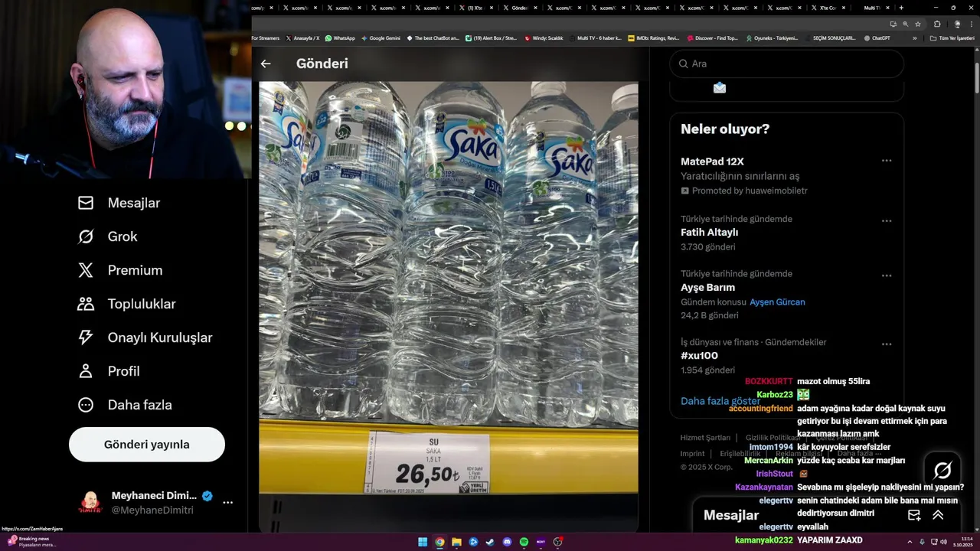Click the Ara search field
This screenshot has width=980, height=551.
[x=787, y=64]
